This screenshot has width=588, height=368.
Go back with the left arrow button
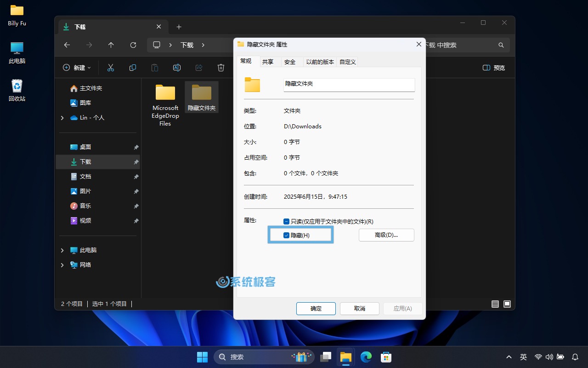click(x=67, y=45)
